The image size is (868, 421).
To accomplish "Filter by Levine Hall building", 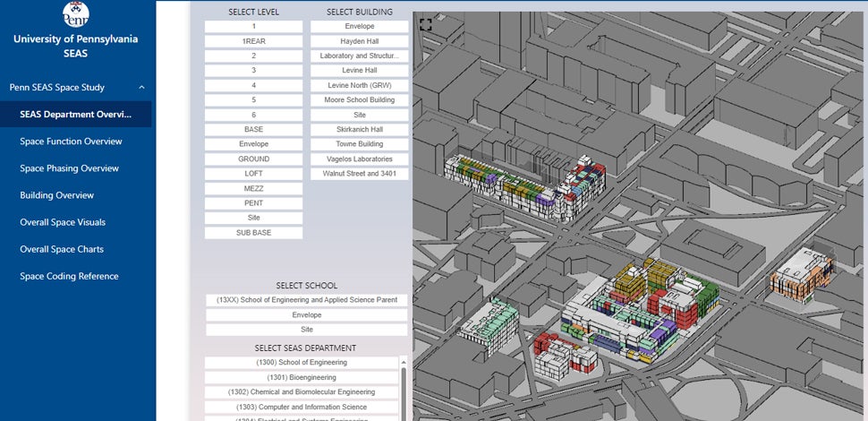I will (x=359, y=71).
